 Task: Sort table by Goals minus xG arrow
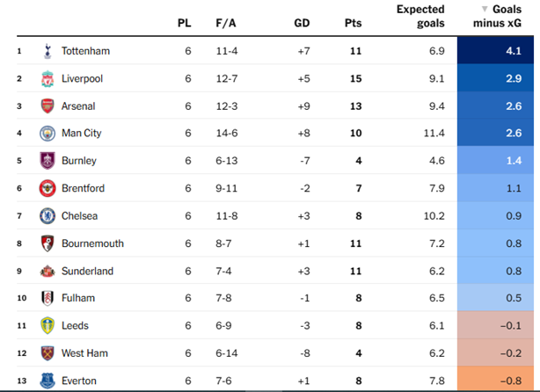[x=484, y=9]
